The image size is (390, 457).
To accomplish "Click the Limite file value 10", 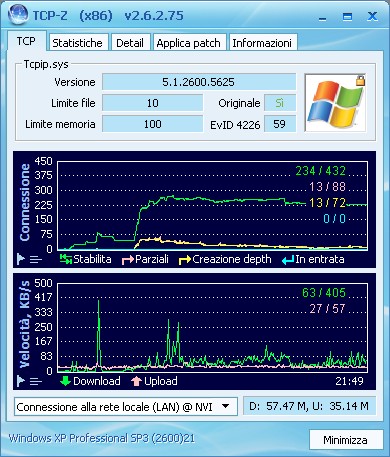I will (152, 103).
